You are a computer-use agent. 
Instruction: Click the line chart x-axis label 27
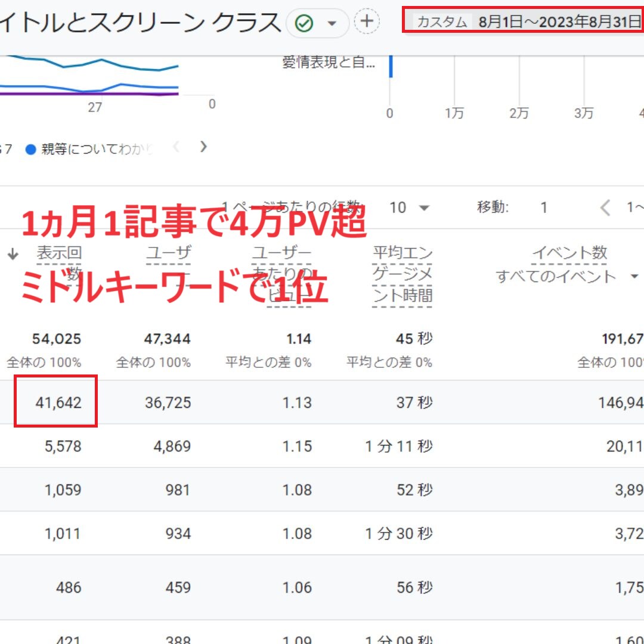pyautogui.click(x=94, y=107)
